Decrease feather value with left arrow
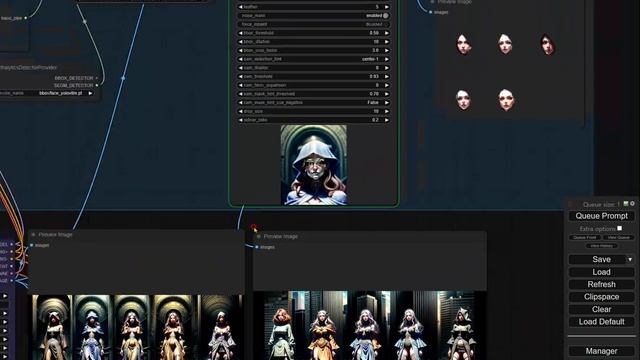Viewport: 640px width, 360px height. (240, 7)
